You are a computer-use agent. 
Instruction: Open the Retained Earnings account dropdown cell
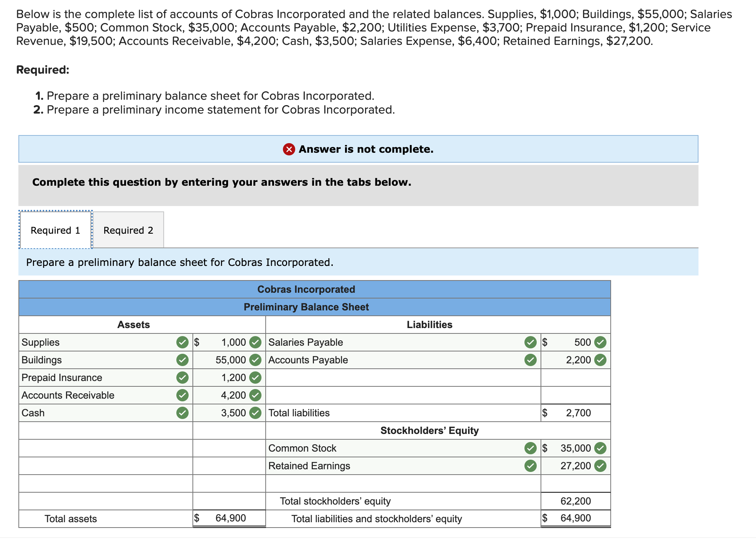395,466
